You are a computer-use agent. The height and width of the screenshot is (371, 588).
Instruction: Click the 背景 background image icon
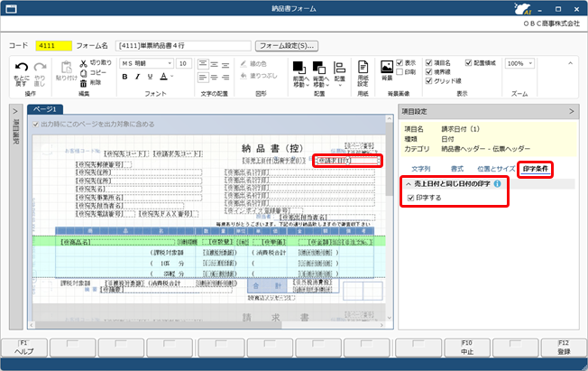387,70
